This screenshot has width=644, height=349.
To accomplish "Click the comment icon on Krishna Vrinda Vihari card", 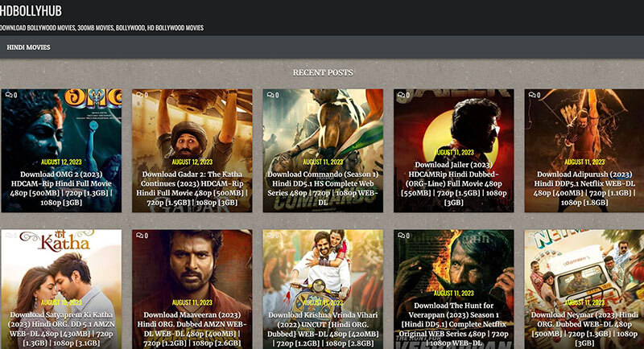I will point(271,236).
